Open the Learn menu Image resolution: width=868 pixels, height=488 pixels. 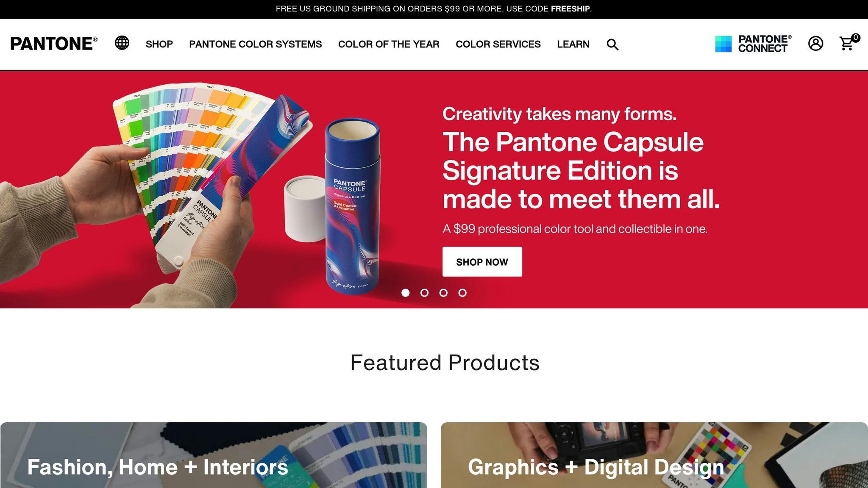click(x=573, y=44)
